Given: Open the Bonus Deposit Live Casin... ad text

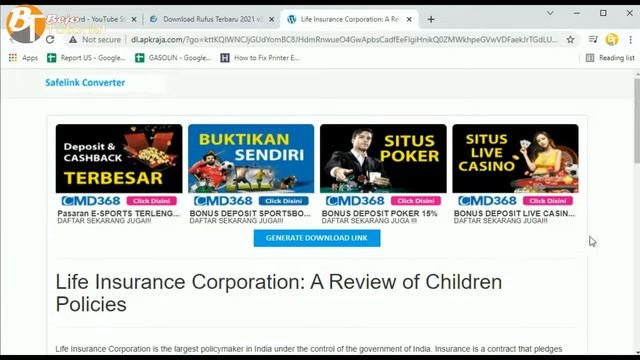Looking at the screenshot, I should 514,213.
